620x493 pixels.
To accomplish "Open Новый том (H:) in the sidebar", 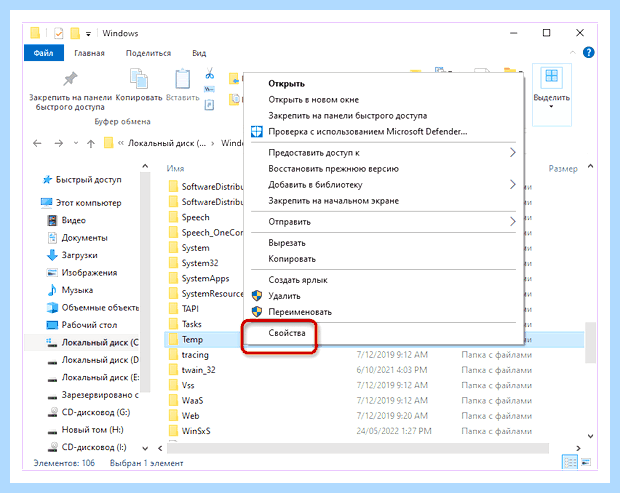I will pos(93,430).
